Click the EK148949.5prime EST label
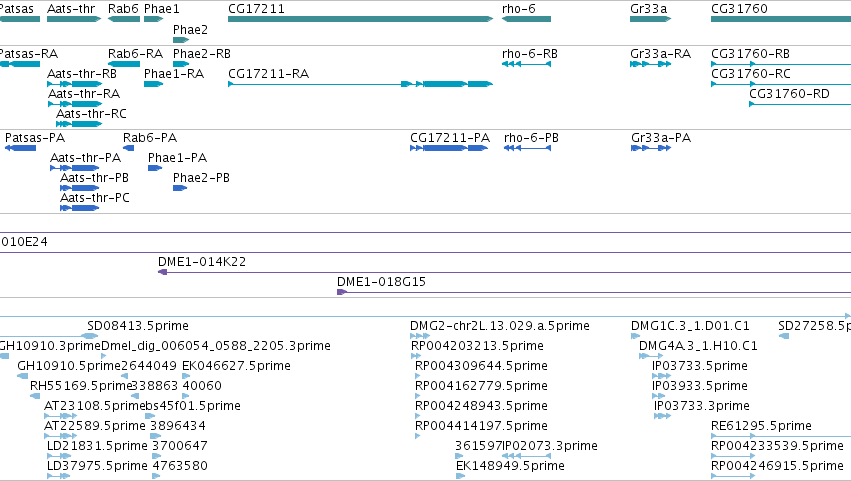The height and width of the screenshot is (481, 851). tap(510, 466)
